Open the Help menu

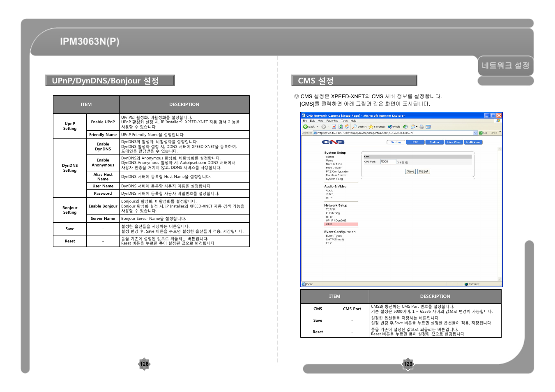[x=353, y=120]
